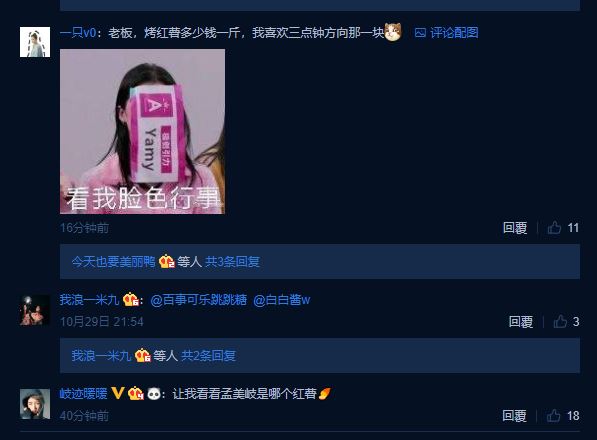Image resolution: width=597 pixels, height=440 pixels.
Task: Click the yellow V verified badge
Action: (118, 393)
